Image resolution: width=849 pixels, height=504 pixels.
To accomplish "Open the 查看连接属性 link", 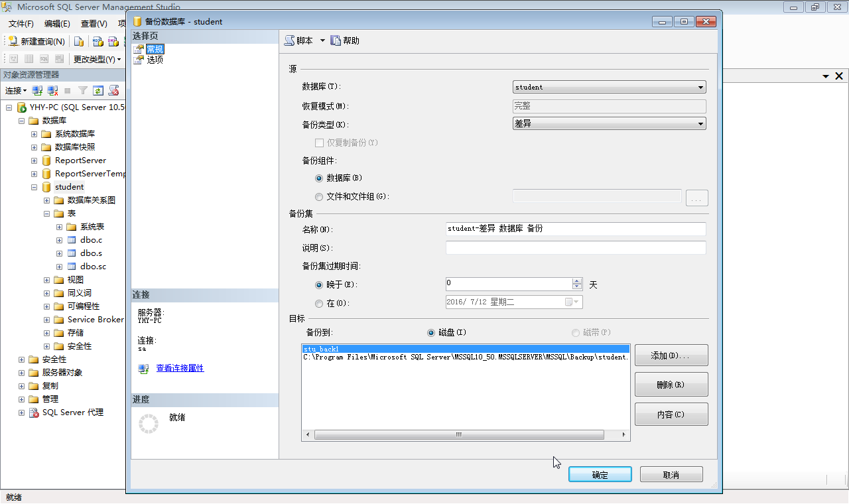I will [180, 368].
